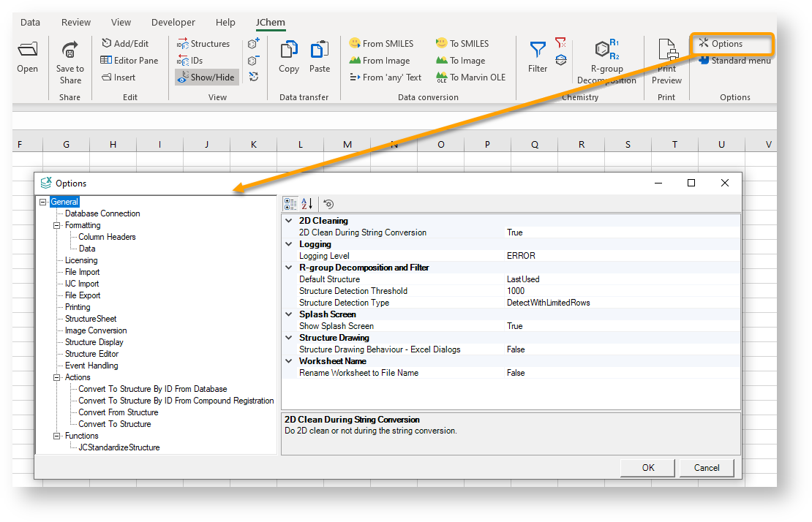Viewport: 812px width, 522px height.
Task: Click Cancel in the Options dialog
Action: pos(706,468)
